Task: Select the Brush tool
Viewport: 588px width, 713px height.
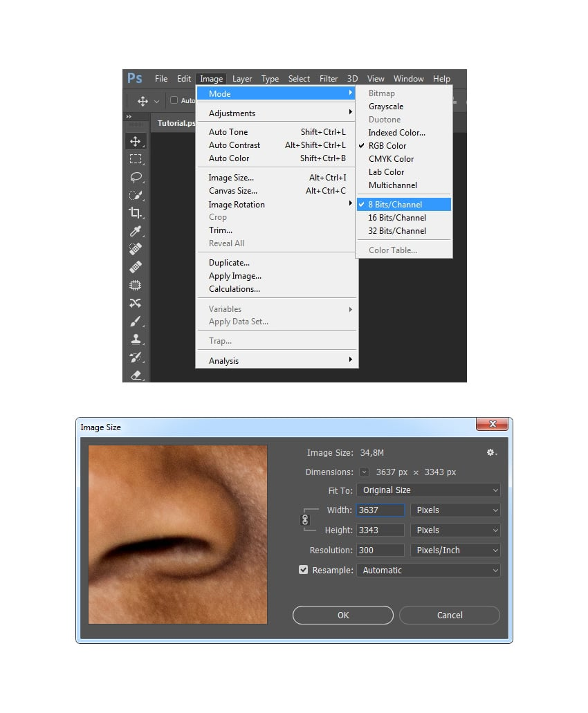Action: (x=136, y=321)
